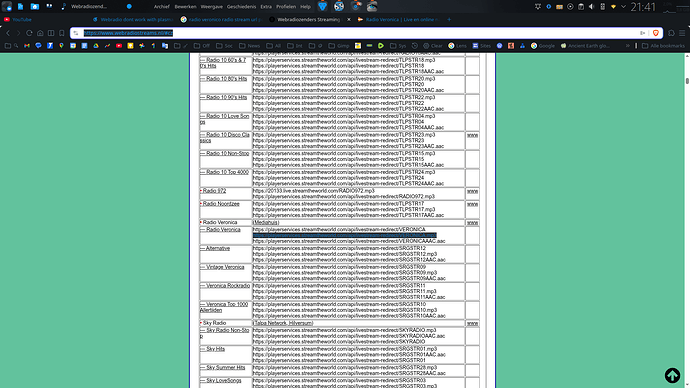Open the clipboard tray icon
Image resolution: width=690 pixels, height=388 pixels.
pyautogui.click(x=581, y=7)
